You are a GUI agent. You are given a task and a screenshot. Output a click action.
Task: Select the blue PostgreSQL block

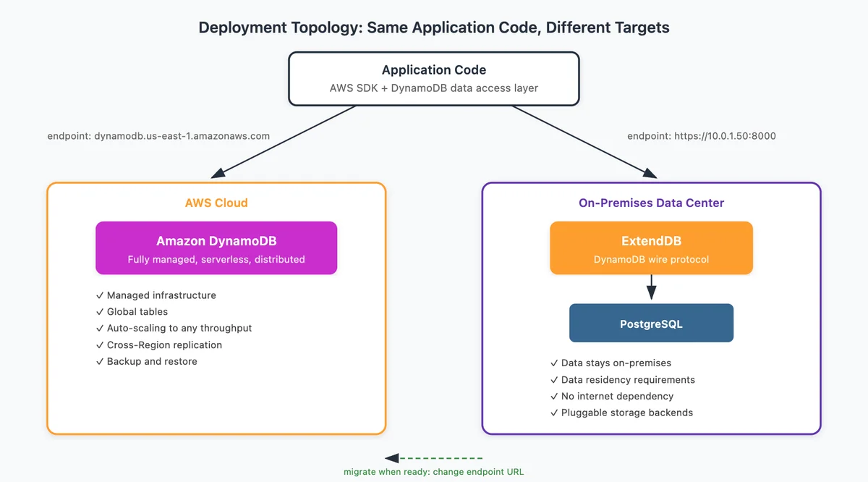pyautogui.click(x=651, y=323)
